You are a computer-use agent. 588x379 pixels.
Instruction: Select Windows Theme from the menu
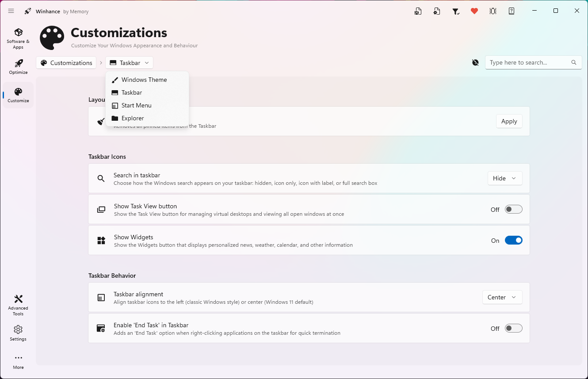point(144,80)
